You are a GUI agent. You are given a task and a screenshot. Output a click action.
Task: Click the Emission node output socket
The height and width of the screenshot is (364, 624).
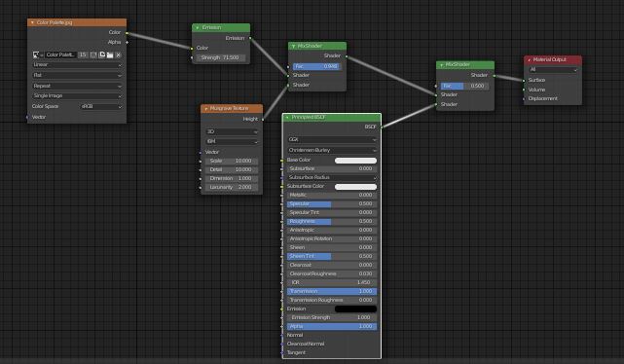pos(250,38)
